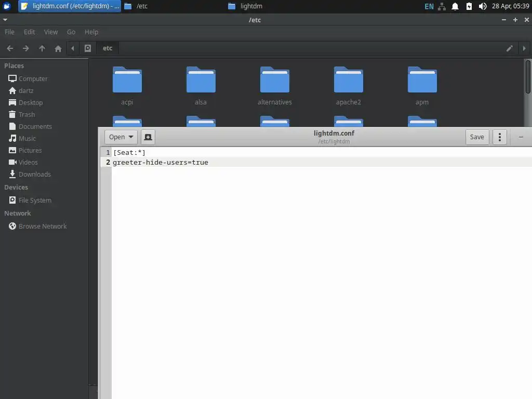
Task: Open notifications via bell icon
Action: (x=455, y=6)
